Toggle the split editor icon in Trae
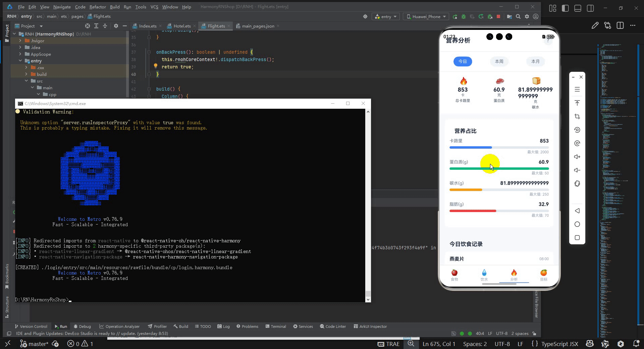Image resolution: width=644 pixels, height=349 pixels. 620,26
